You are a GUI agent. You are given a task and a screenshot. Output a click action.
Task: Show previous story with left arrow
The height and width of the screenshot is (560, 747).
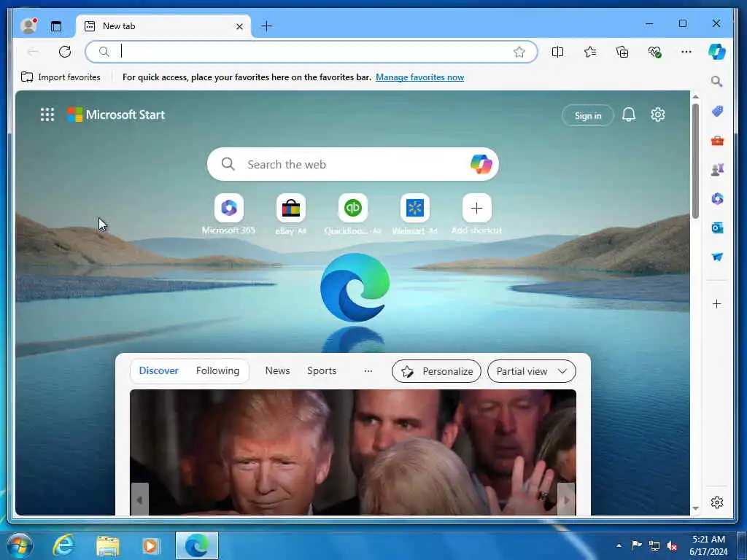139,499
